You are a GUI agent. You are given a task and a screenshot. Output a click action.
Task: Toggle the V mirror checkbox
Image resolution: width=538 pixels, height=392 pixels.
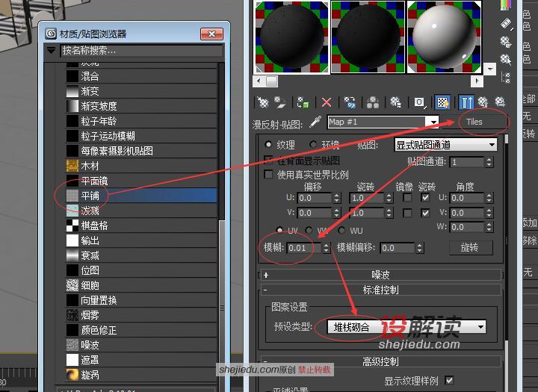coord(407,213)
